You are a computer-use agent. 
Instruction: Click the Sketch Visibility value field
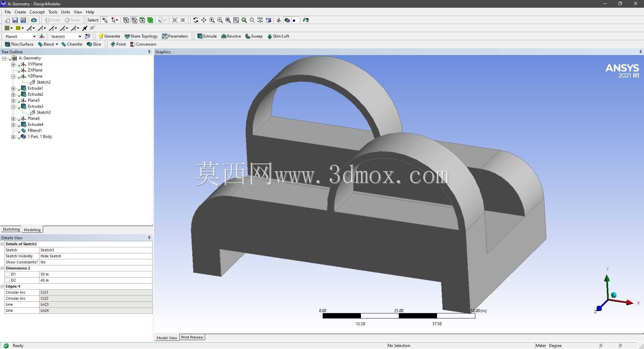pos(96,256)
